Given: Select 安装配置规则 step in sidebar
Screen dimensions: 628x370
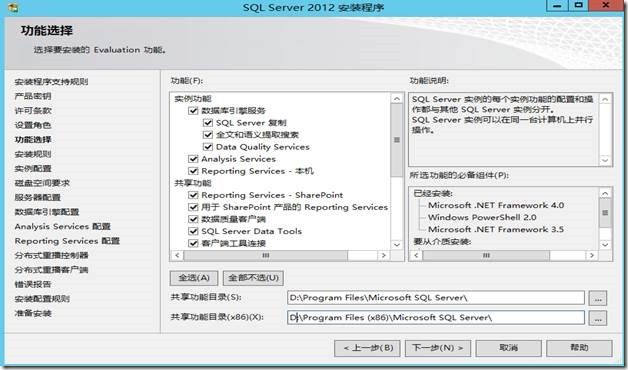Looking at the screenshot, I should pyautogui.click(x=42, y=299).
